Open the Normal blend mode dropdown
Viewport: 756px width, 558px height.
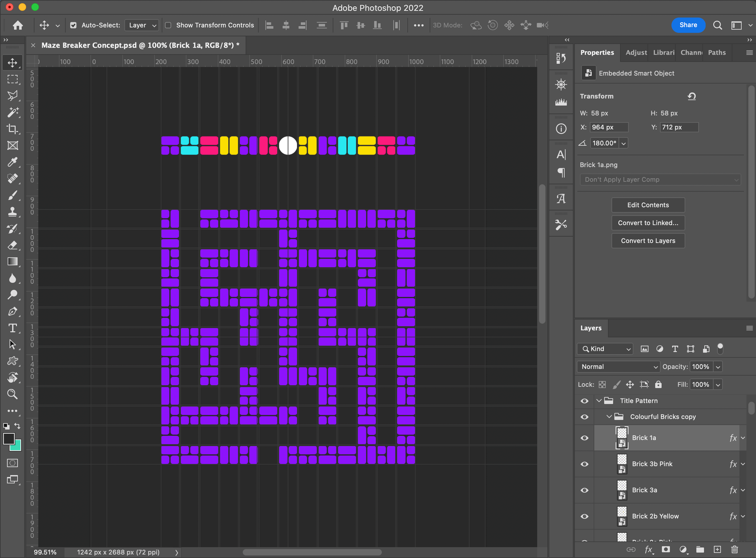click(619, 366)
